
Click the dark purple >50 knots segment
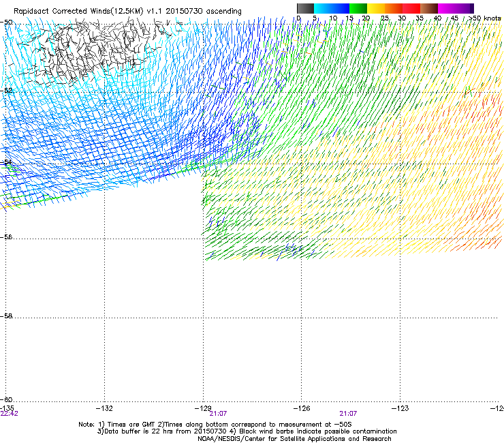click(x=471, y=8)
